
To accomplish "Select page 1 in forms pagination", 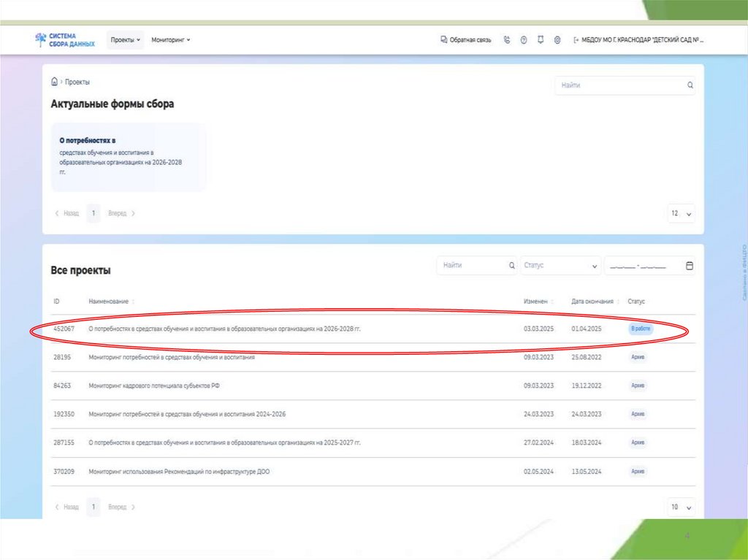I will pos(93,213).
